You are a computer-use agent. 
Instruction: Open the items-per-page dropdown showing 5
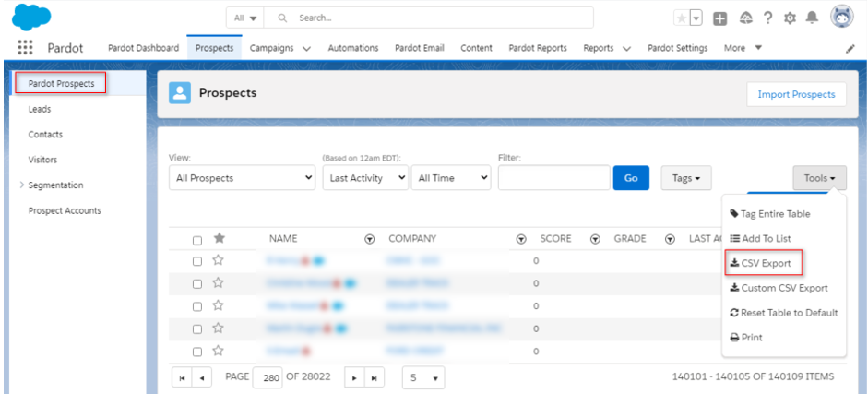423,378
